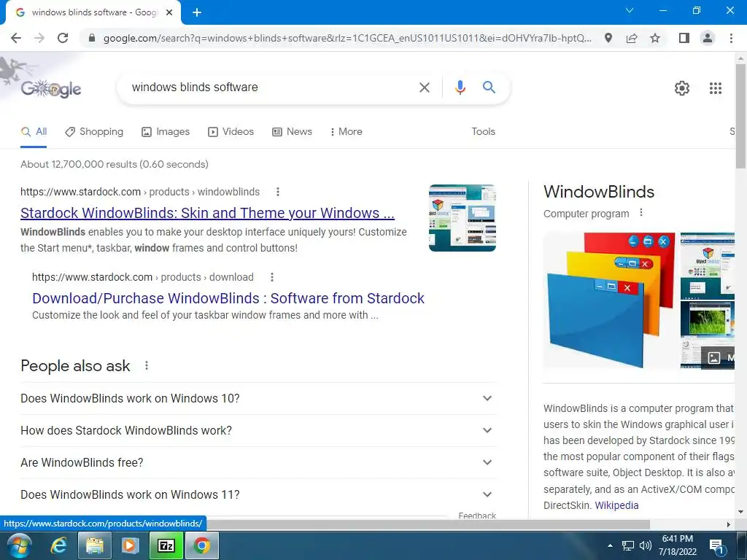Screen dimensions: 747x560
Task: Start voice search with the microphone icon
Action: pyautogui.click(x=460, y=87)
